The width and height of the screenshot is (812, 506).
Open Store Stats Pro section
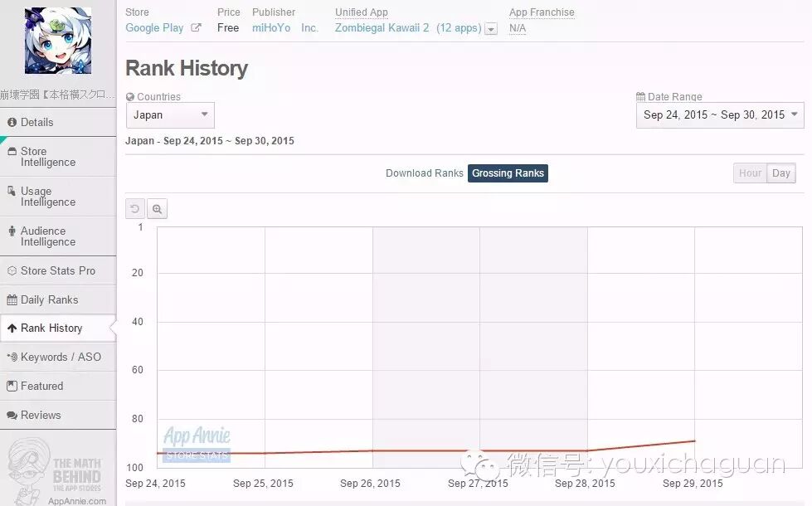tap(58, 271)
